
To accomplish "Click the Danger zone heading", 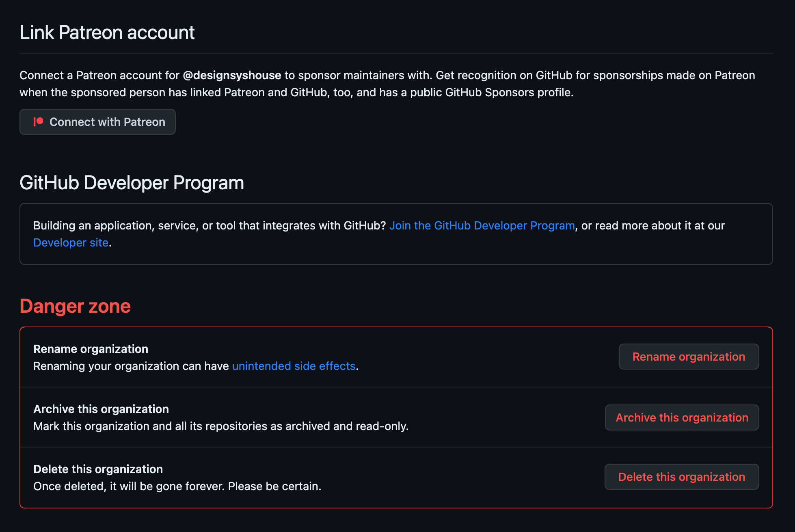I will tap(75, 306).
